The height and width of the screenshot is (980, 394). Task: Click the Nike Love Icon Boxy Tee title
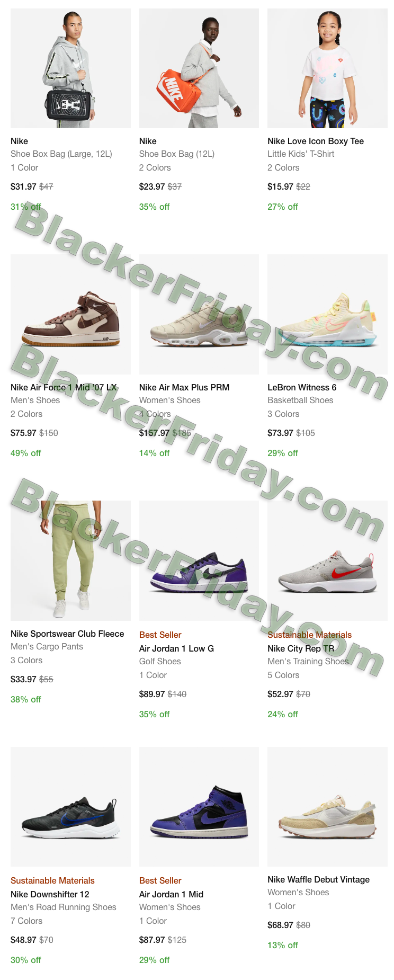coord(316,141)
